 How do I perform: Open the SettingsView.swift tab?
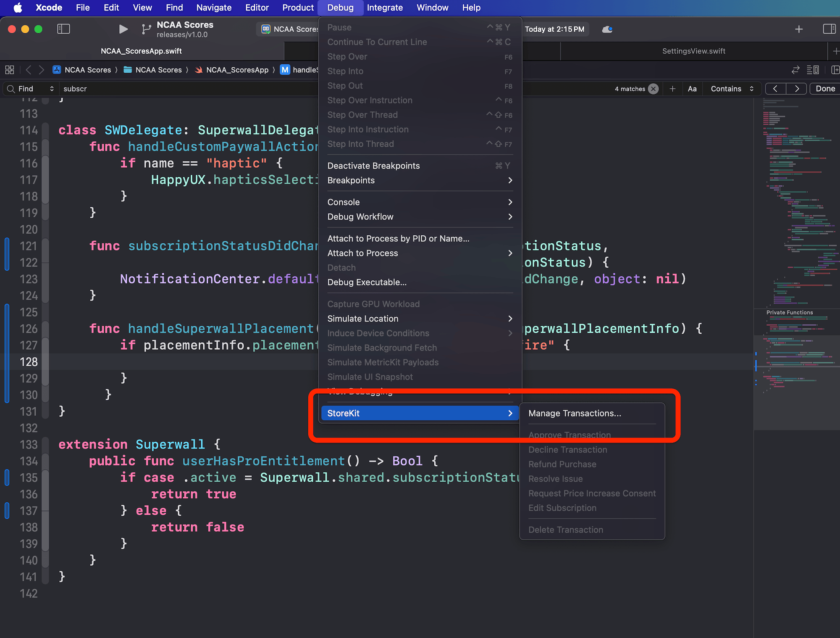click(693, 51)
